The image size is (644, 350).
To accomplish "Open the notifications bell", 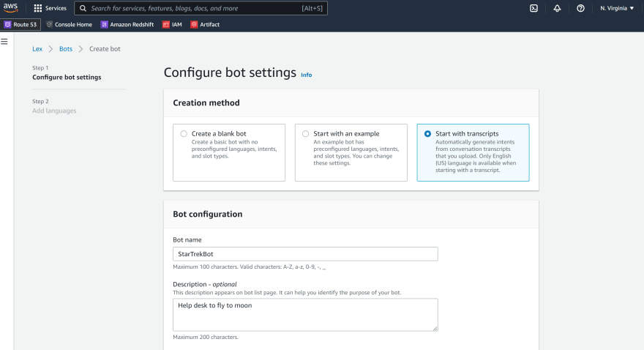I will click(x=557, y=8).
